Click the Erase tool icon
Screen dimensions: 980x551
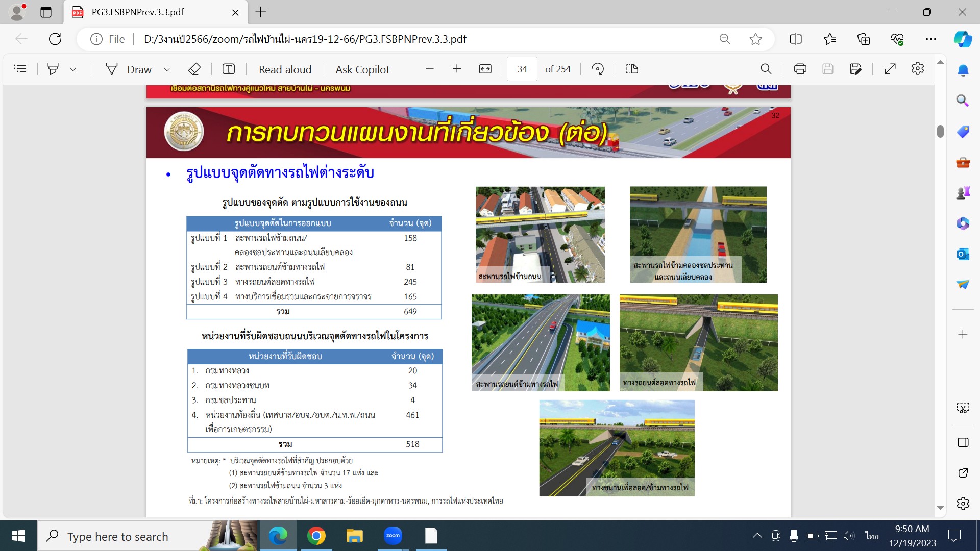pyautogui.click(x=194, y=69)
